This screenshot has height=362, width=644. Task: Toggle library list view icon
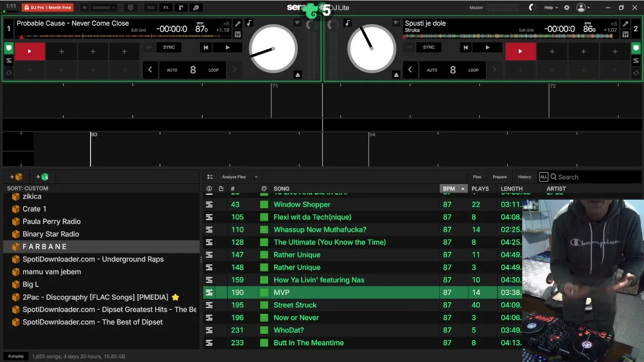(210, 177)
